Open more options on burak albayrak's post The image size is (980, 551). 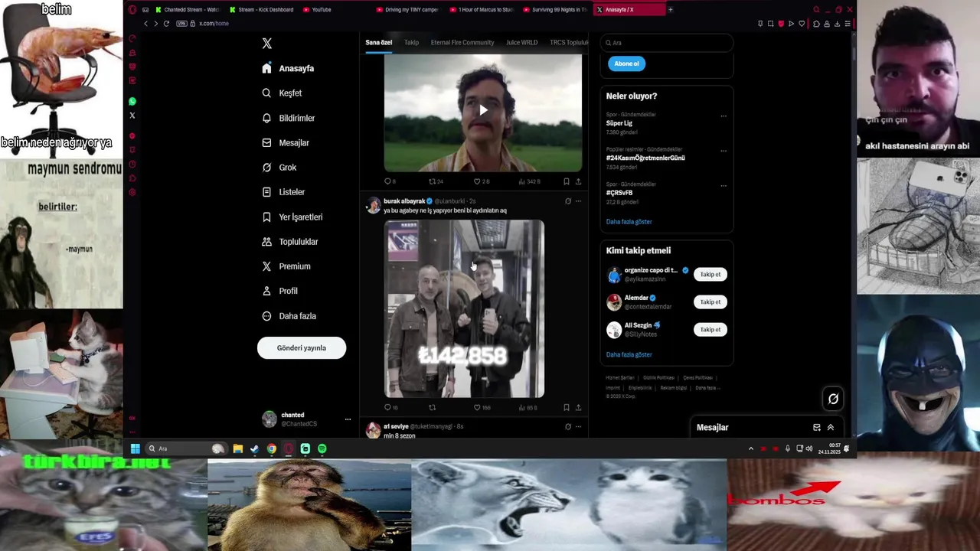578,201
